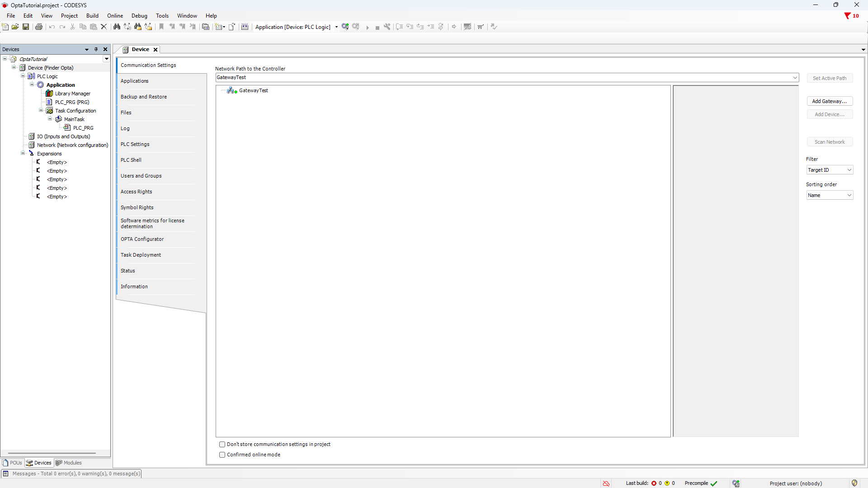This screenshot has width=868, height=488.
Task: Click the Find binoculars icon
Action: click(117, 27)
